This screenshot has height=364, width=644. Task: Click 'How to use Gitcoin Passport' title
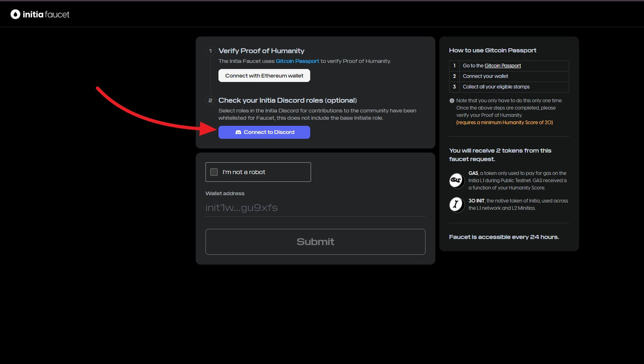coord(493,50)
